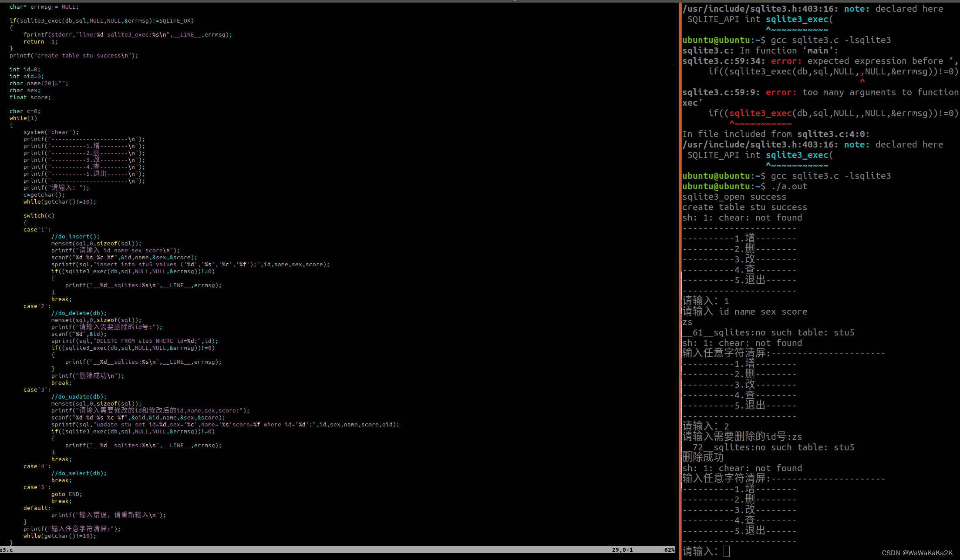Click the //do_delete(db); comment line
This screenshot has width=960, height=560.
click(x=79, y=313)
